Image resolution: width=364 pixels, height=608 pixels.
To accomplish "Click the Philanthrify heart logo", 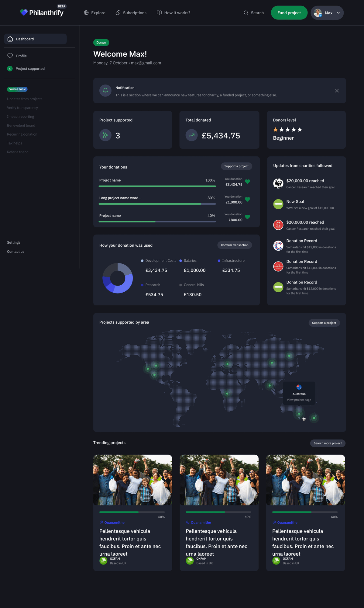I will (x=24, y=12).
